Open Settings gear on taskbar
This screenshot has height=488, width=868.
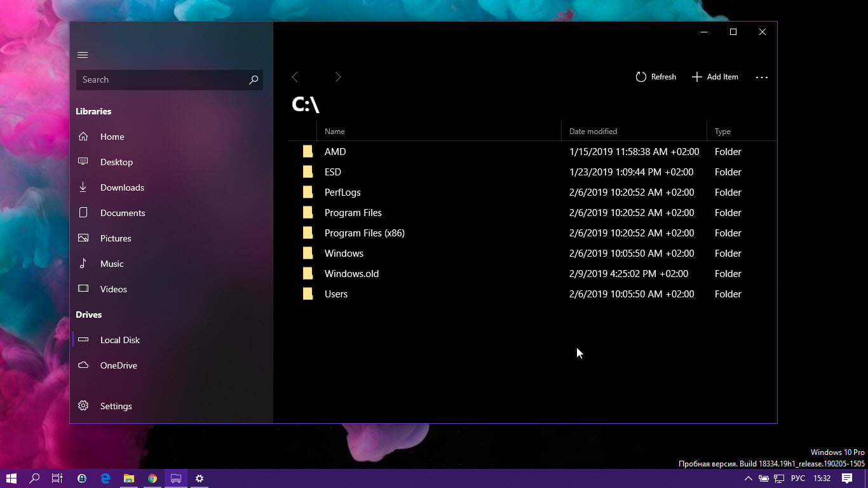click(x=200, y=478)
